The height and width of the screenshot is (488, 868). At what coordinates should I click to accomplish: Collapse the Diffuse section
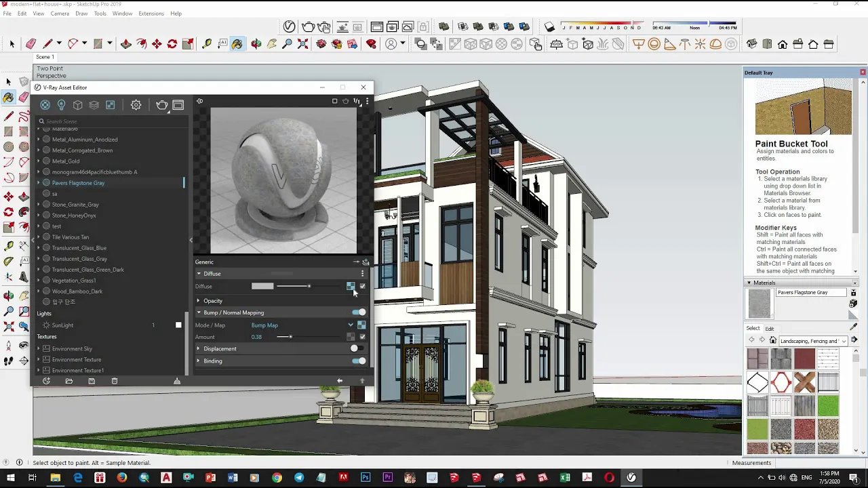[x=199, y=274]
